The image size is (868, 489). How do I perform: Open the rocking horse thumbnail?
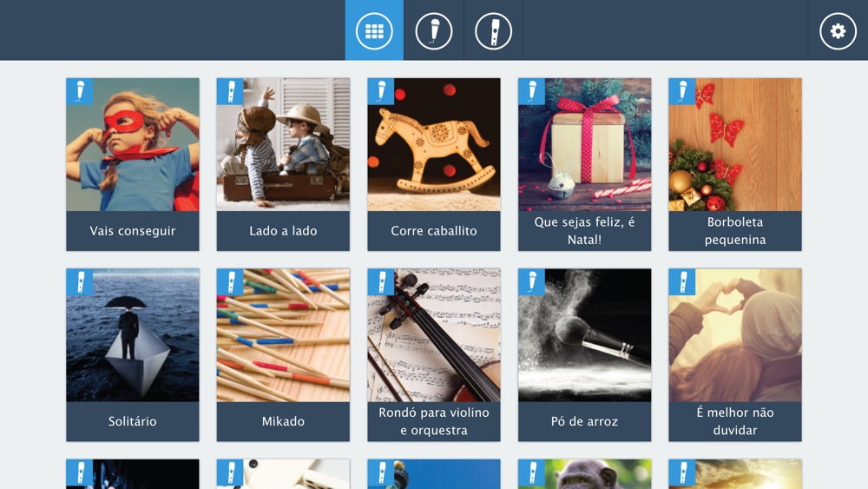[x=434, y=144]
